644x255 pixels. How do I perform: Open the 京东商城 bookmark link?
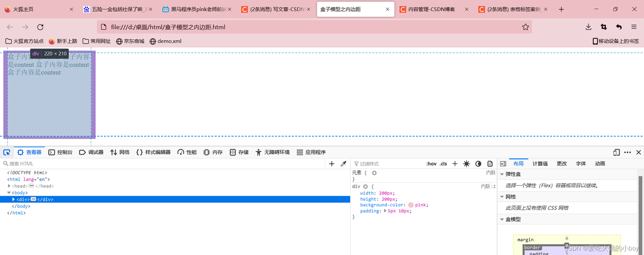point(130,41)
